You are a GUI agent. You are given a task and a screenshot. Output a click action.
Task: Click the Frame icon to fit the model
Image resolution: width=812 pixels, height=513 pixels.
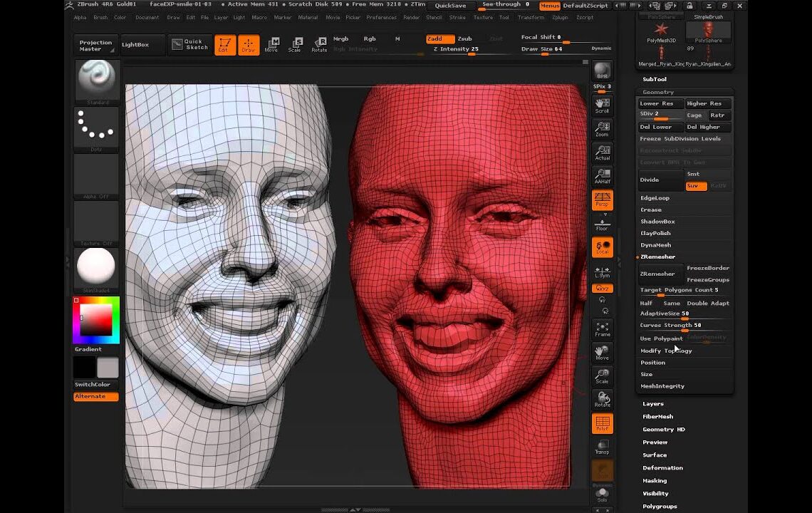[602, 328]
